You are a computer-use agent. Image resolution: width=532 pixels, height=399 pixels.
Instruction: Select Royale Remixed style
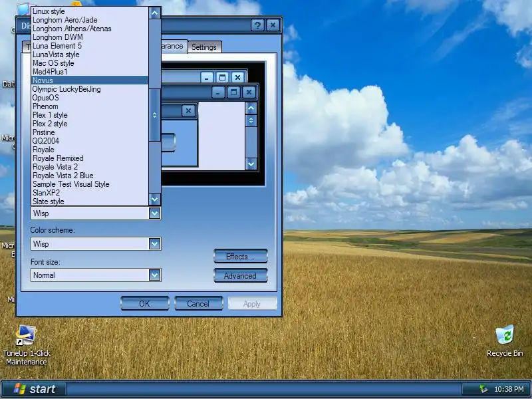pos(90,158)
